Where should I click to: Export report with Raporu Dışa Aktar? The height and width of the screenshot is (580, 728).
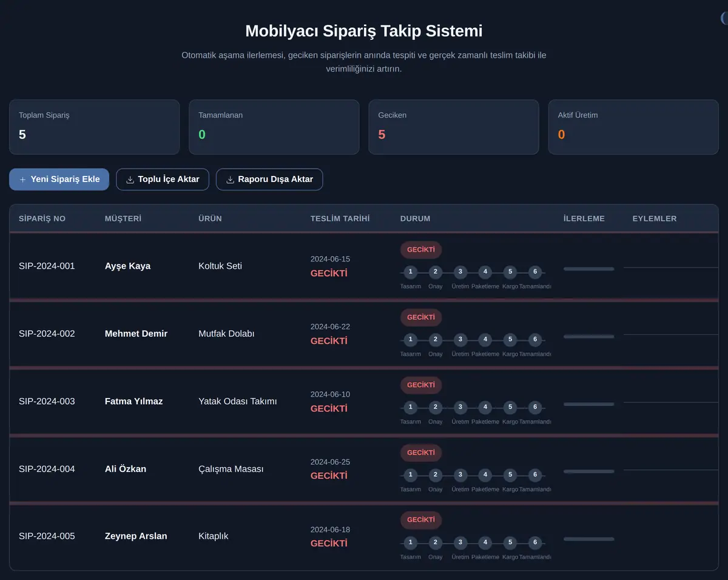[269, 180]
